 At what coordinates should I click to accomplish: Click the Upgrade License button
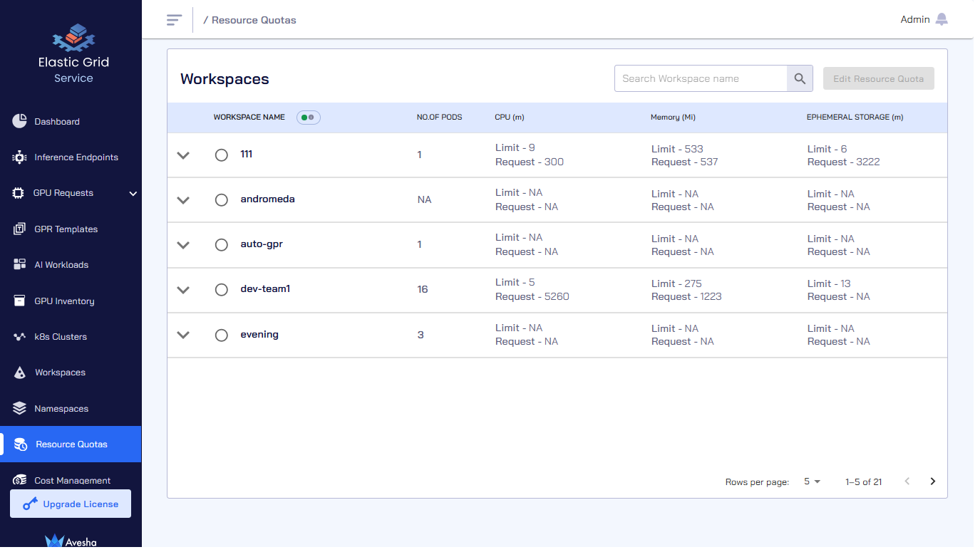[71, 504]
